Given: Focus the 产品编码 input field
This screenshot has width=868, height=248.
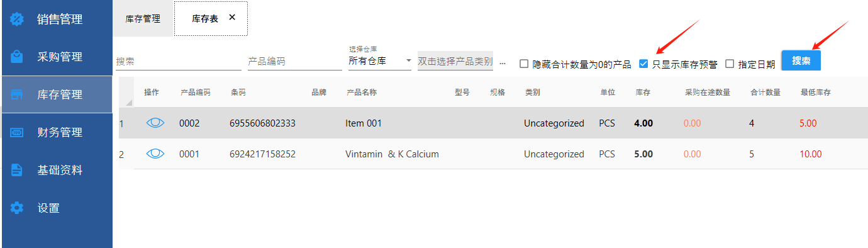Looking at the screenshot, I should pos(294,62).
